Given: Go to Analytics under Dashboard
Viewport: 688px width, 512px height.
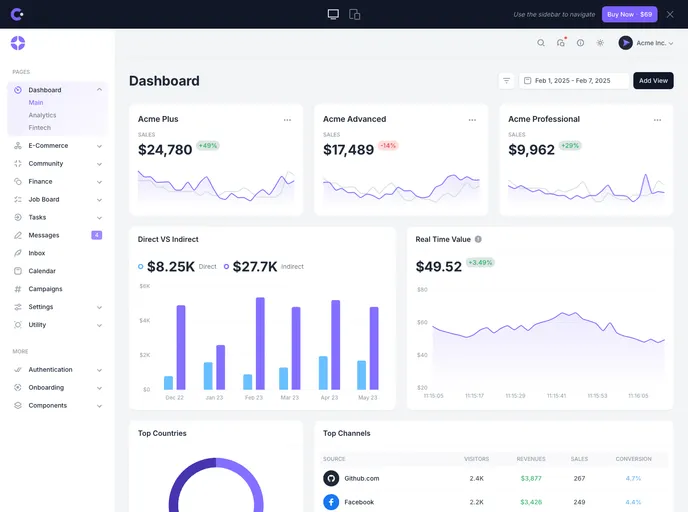Looking at the screenshot, I should click(x=43, y=115).
